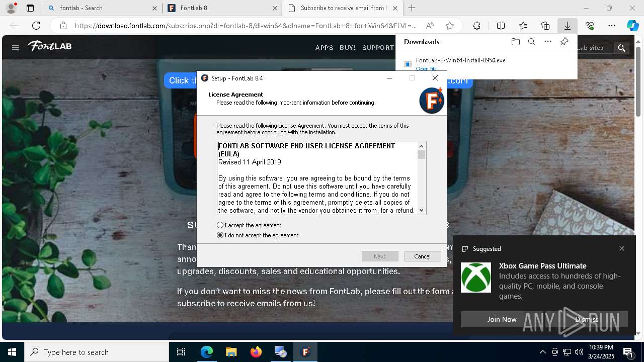
Task: Open Microsoft Edge from taskbar
Action: [x=207, y=352]
